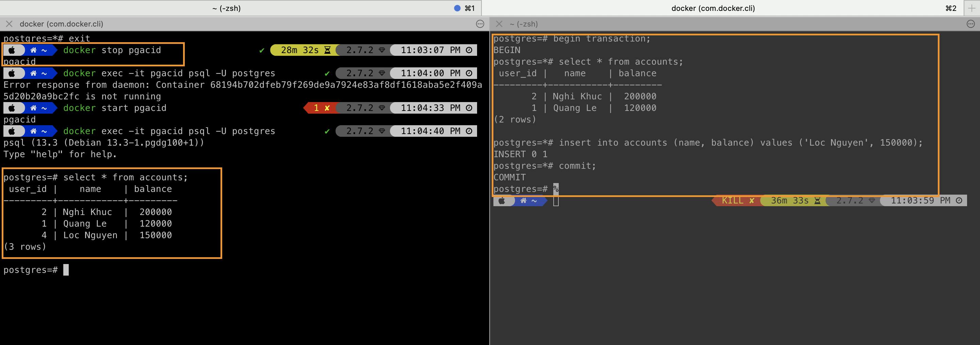Screen dimensions: 980x345
Task: Open the right pane's ellipsis menu
Action: (970, 24)
